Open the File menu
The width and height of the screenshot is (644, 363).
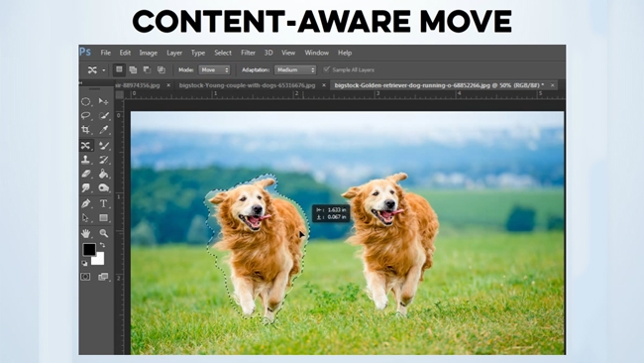point(106,53)
